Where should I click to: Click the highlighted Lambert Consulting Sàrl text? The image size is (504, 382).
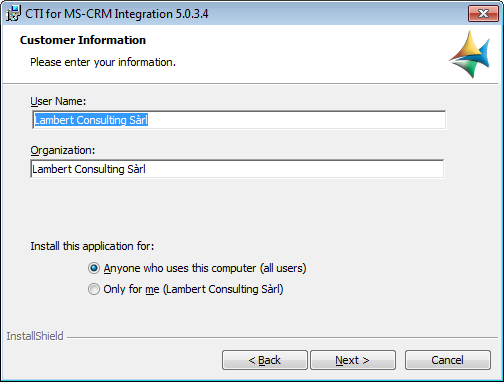(x=91, y=120)
